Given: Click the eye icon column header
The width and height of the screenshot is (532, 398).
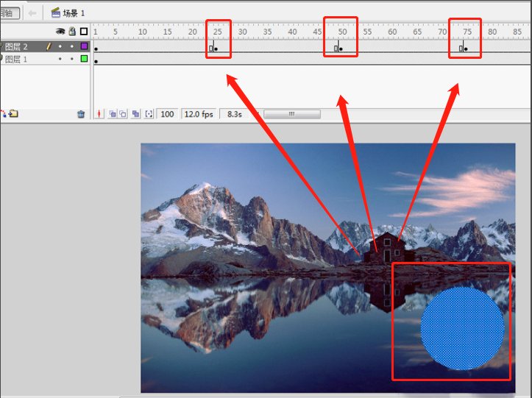Looking at the screenshot, I should point(61,32).
